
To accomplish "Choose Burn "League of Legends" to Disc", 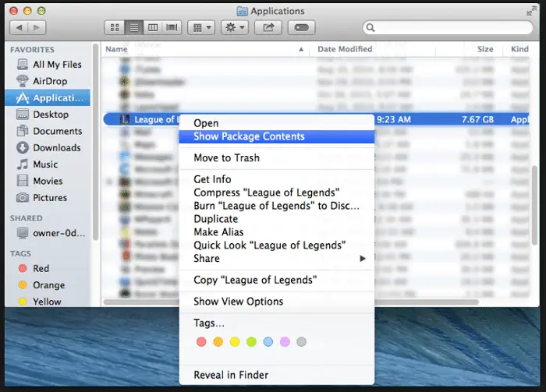I will 276,206.
